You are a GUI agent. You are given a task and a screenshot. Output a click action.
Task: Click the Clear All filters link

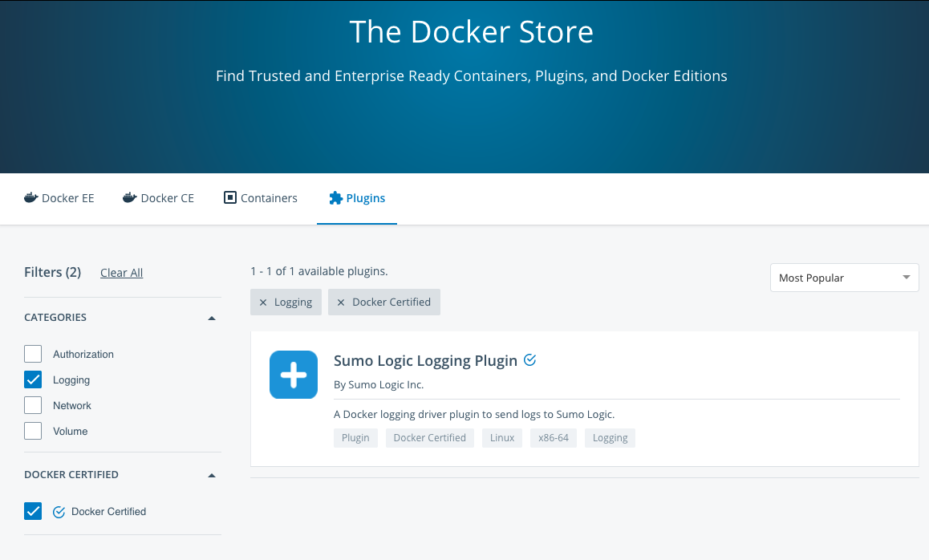click(x=121, y=272)
